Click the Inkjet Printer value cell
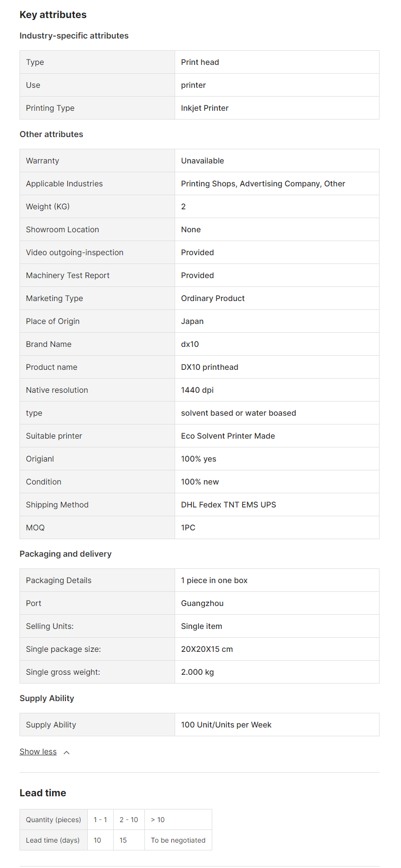 (205, 108)
